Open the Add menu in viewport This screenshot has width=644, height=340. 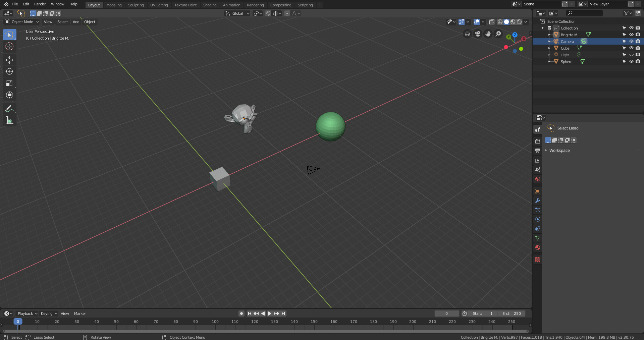(76, 22)
